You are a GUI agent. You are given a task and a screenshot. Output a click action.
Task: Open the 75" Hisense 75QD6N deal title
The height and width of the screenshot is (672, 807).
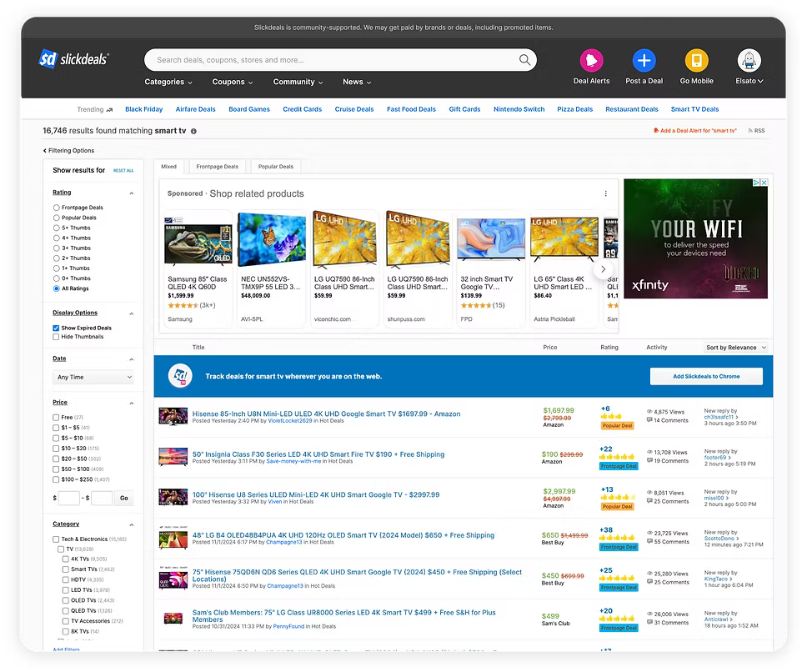coord(357,576)
